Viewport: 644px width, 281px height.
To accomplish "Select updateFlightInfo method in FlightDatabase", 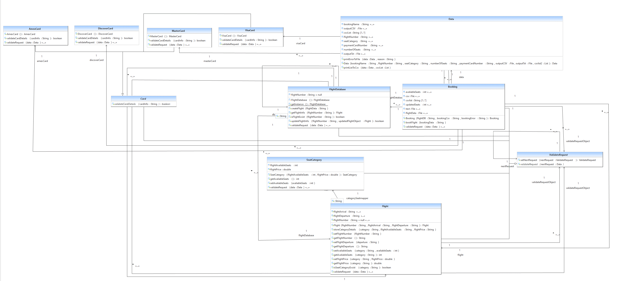I will (336, 121).
